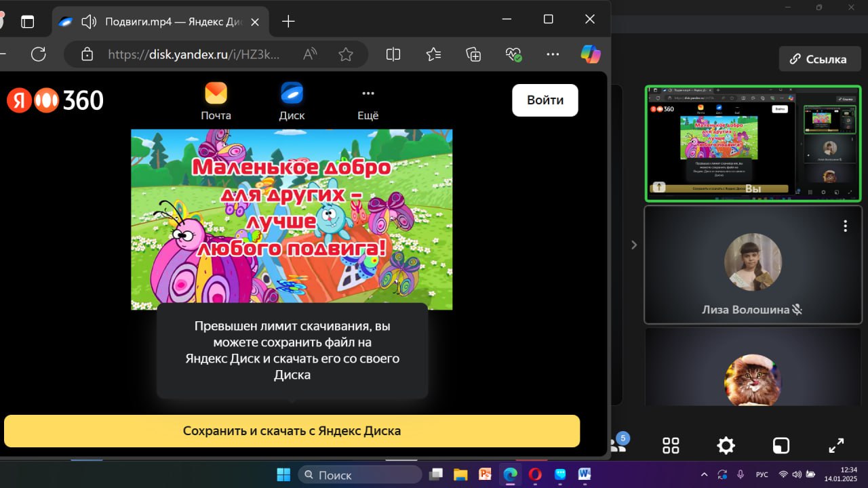Click the Ссылка link button in the call
The height and width of the screenshot is (488, 868).
pos(818,59)
